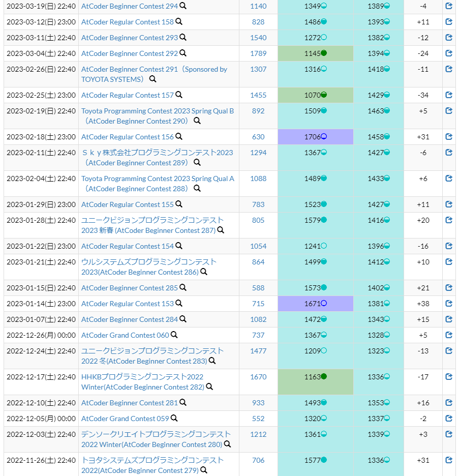Click the rank 552 link for Grand Contest 059
Image resolution: width=460 pixels, height=476 pixels.
click(258, 418)
